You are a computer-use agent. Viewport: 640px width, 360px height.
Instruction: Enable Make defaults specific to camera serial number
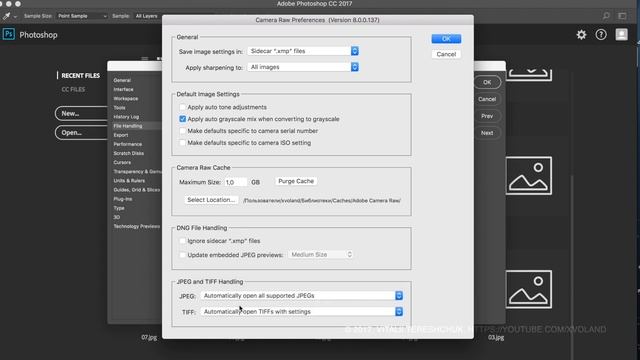182,131
